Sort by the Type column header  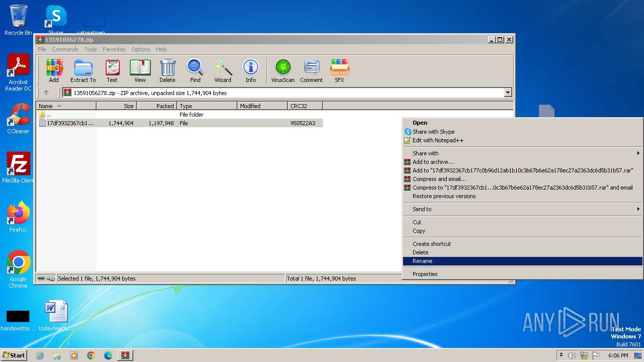click(x=207, y=106)
